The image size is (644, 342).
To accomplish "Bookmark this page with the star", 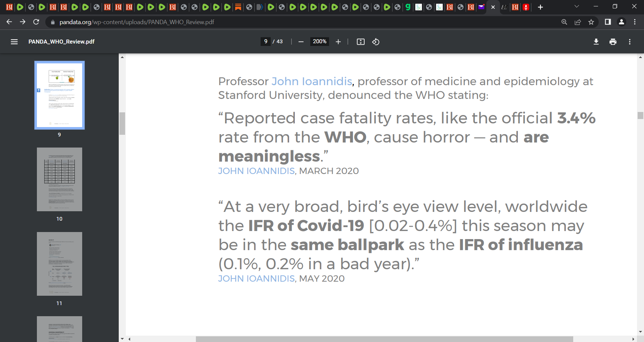I will [591, 22].
